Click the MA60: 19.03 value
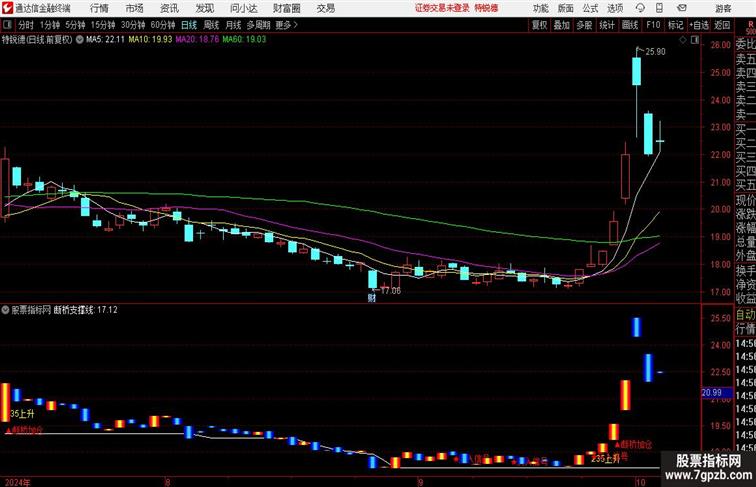The height and width of the screenshot is (487, 756). point(244,40)
